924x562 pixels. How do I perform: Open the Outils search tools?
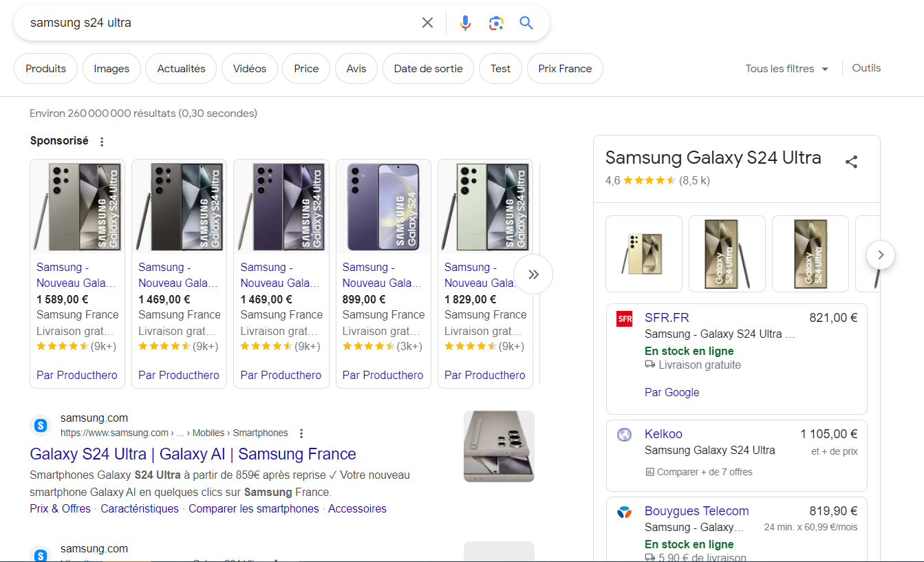point(866,68)
